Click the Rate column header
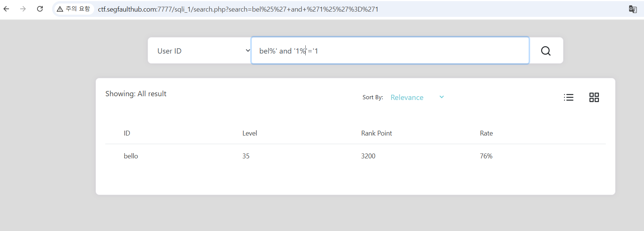 486,133
